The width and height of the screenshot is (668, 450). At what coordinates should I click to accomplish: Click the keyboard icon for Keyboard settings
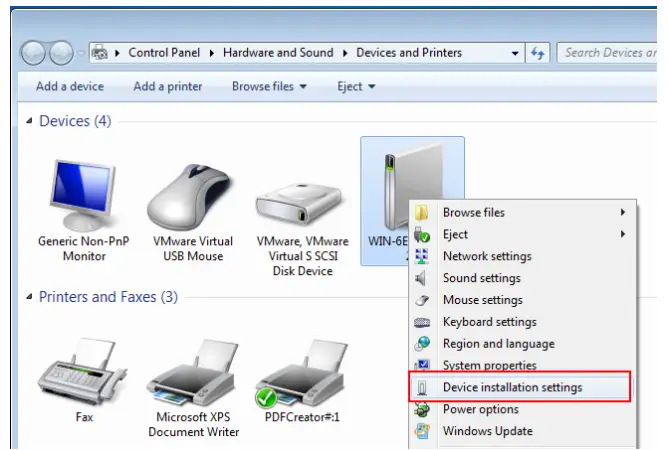[422, 322]
